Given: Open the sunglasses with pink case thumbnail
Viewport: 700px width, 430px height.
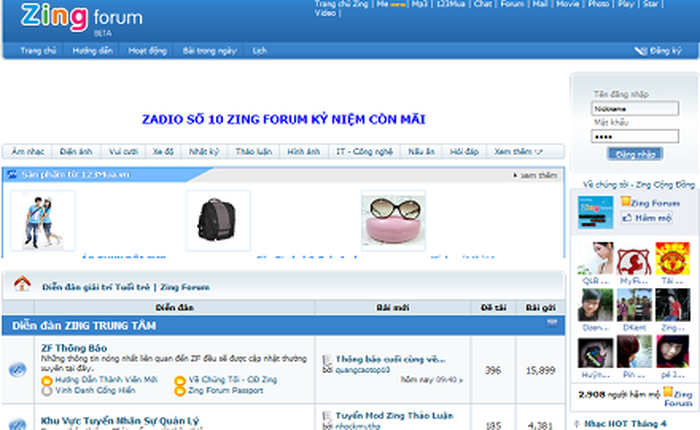Looking at the screenshot, I should pos(393,220).
